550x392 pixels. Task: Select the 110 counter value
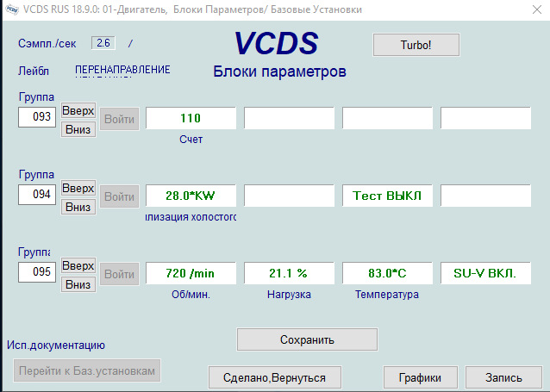pos(191,118)
